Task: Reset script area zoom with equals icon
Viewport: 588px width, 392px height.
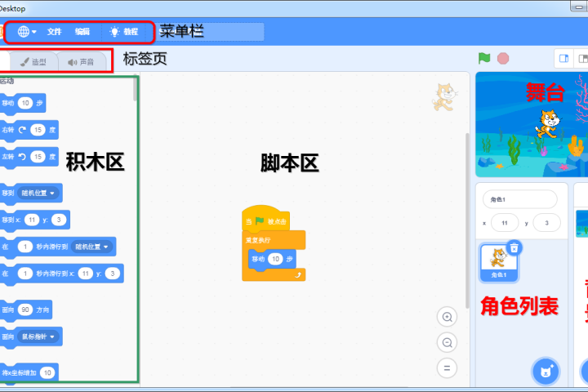Action: [x=447, y=367]
